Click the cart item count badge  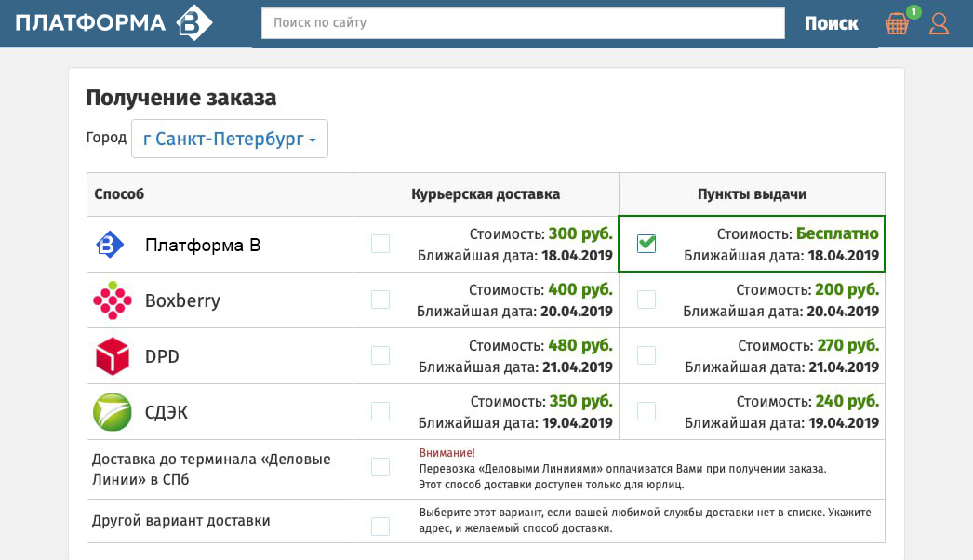click(x=913, y=12)
